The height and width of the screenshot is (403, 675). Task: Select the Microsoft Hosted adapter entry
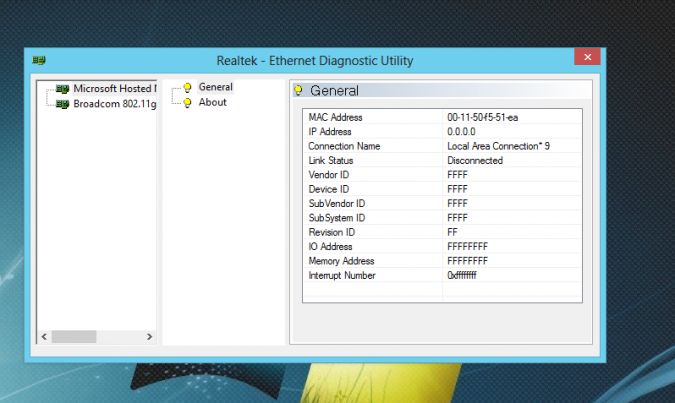coord(115,88)
